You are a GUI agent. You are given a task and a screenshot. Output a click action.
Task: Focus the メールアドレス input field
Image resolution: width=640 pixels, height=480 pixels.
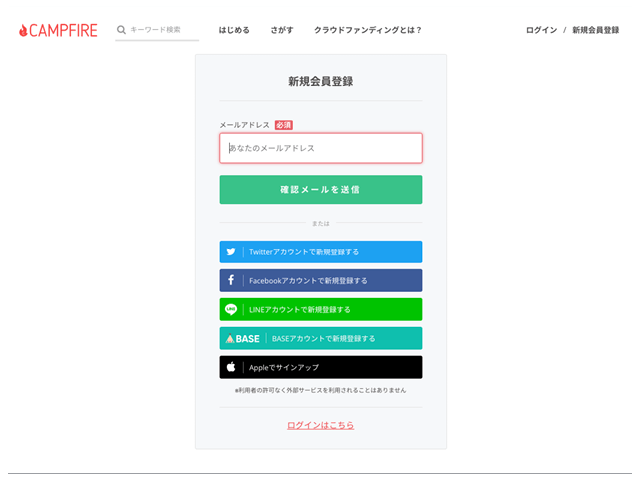point(321,148)
